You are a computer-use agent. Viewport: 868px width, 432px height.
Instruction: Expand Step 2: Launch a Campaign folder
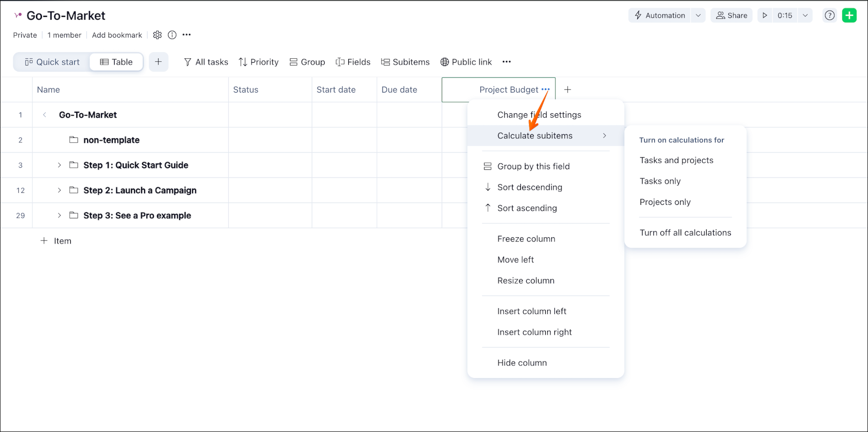59,190
